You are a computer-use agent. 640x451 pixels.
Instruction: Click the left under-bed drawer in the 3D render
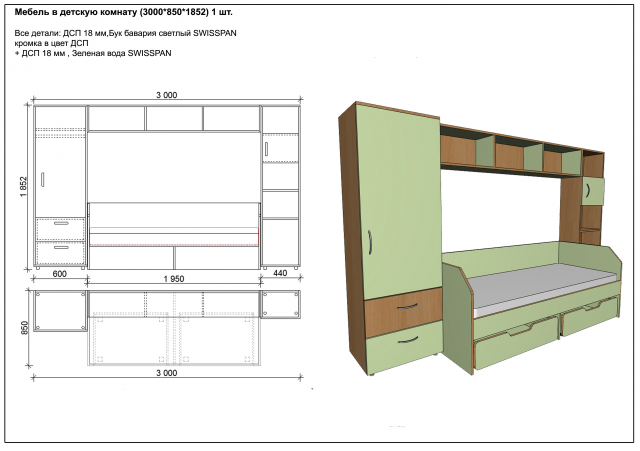pyautogui.click(x=515, y=341)
